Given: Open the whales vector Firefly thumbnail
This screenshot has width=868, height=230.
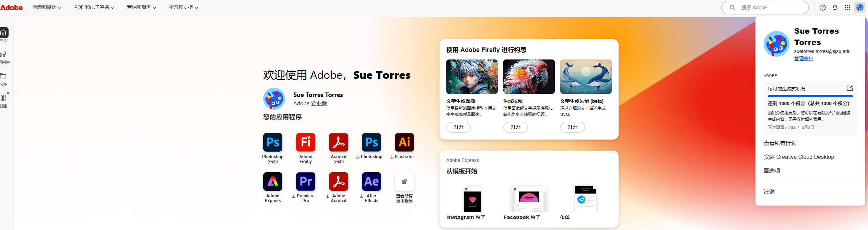Looking at the screenshot, I should [586, 77].
